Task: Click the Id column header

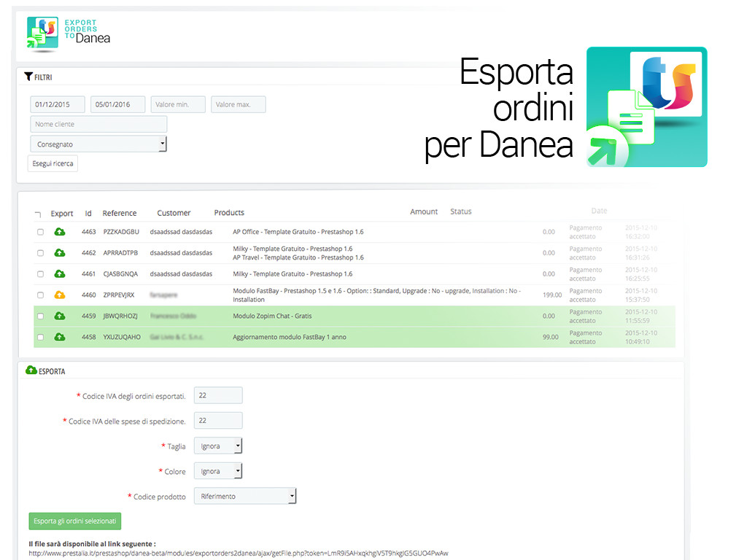Action: pos(88,214)
